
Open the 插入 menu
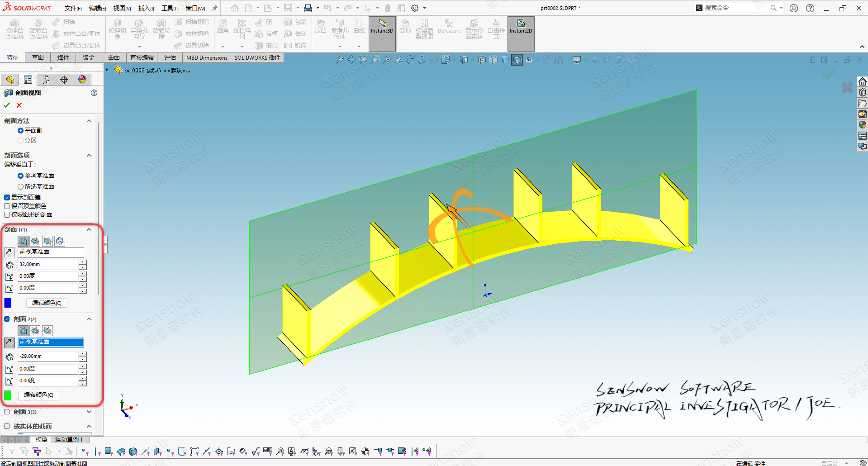point(146,8)
